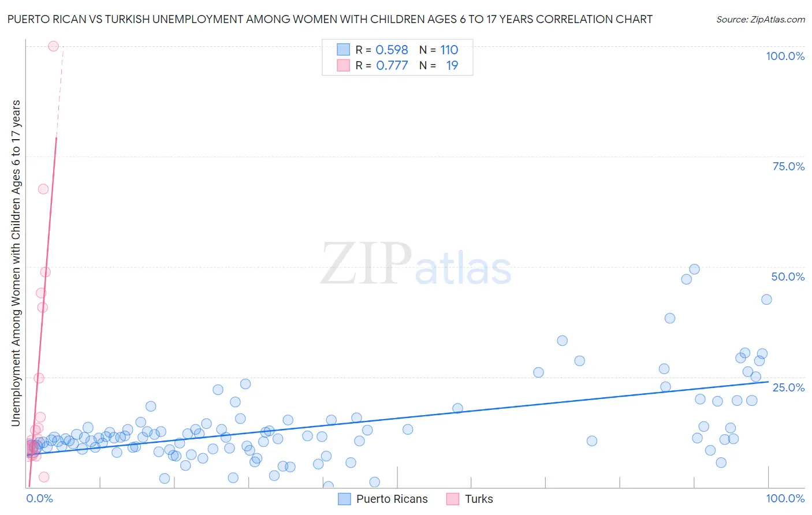The height and width of the screenshot is (515, 812).
Task: Click the pink R = 0.777 legend box
Action: [x=344, y=65]
